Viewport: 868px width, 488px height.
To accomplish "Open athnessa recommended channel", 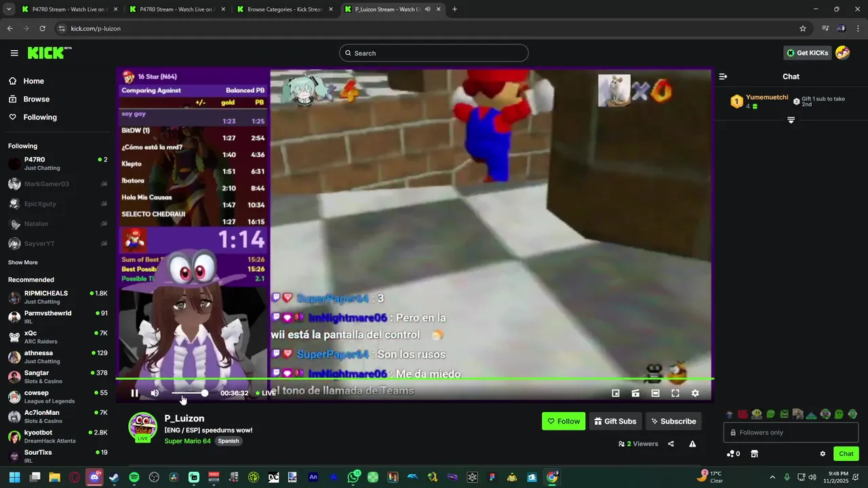I will 58,357.
